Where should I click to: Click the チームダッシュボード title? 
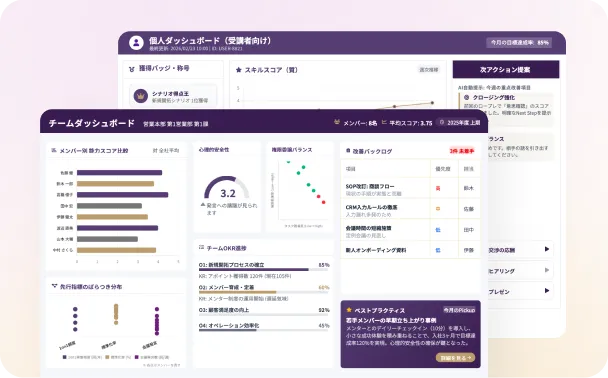pos(92,123)
